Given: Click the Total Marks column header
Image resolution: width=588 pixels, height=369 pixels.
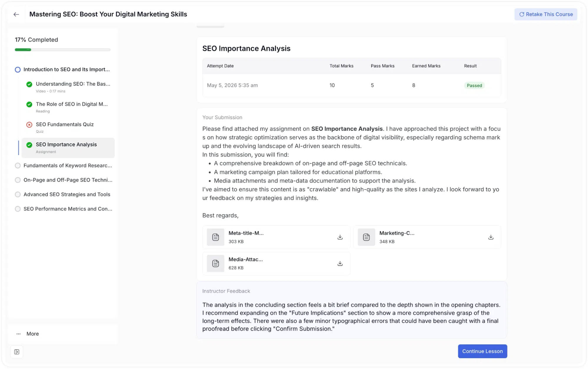Looking at the screenshot, I should coord(341,66).
